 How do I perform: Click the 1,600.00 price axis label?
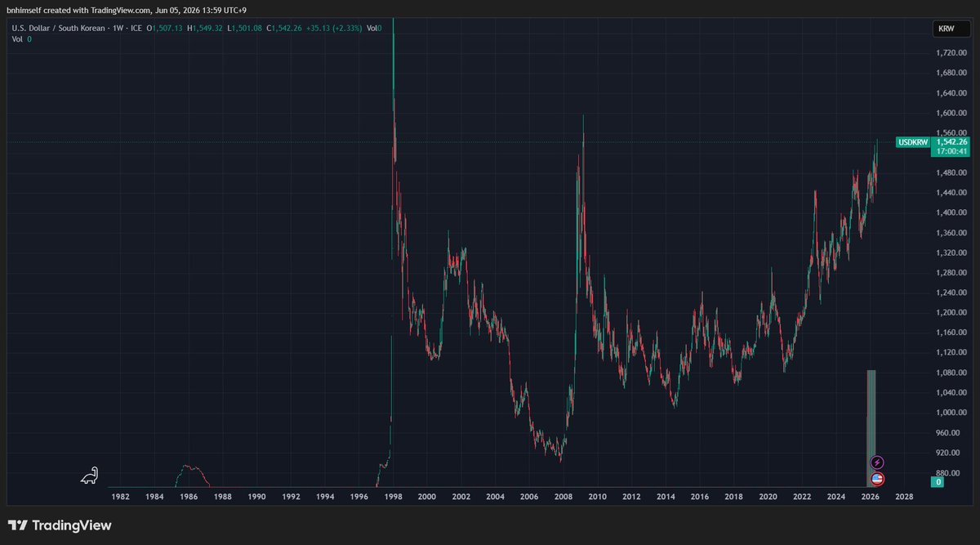(x=951, y=113)
